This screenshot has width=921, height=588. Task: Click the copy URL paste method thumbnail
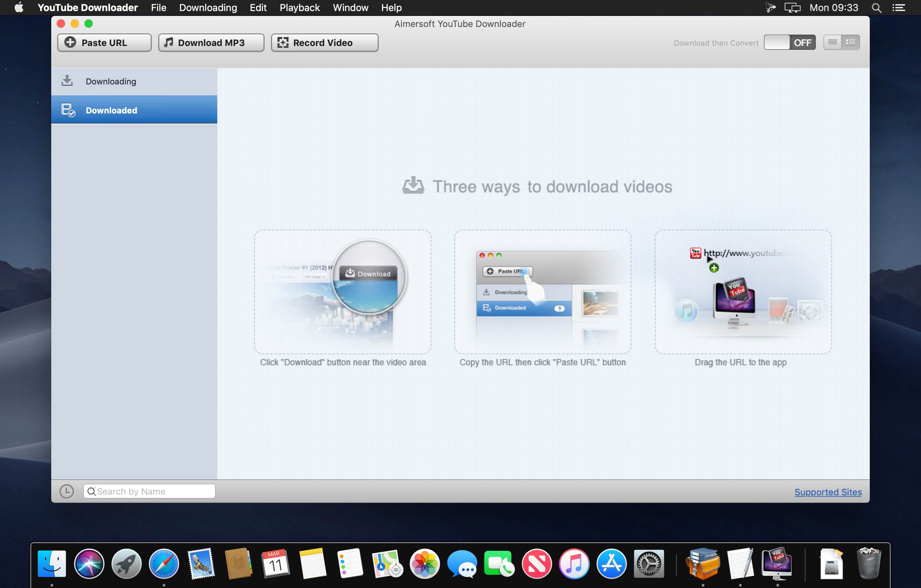[x=542, y=292]
